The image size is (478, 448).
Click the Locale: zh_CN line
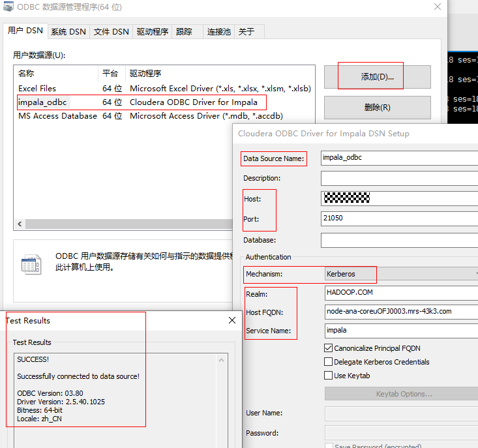tap(39, 419)
